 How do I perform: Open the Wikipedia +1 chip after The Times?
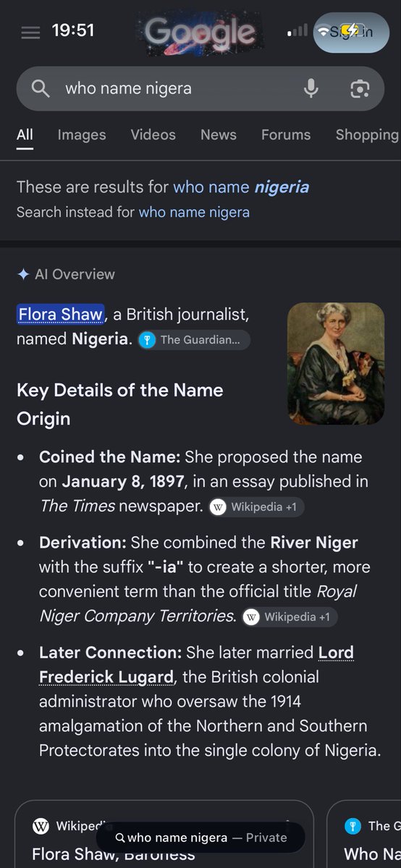click(x=257, y=507)
